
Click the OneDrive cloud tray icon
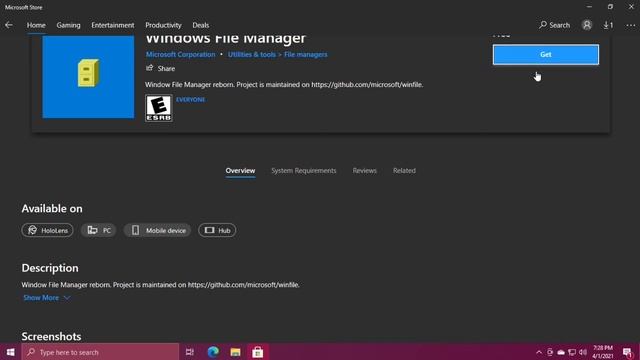point(561,352)
